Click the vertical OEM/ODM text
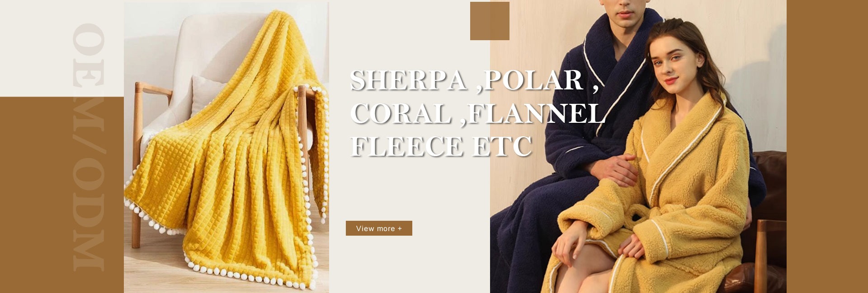Viewport: 868px width, 293px height. pos(89,147)
